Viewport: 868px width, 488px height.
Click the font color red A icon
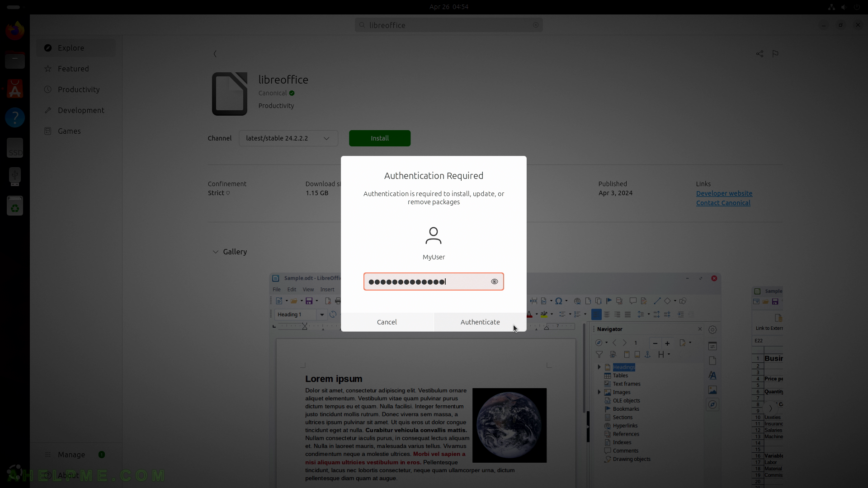(x=529, y=314)
